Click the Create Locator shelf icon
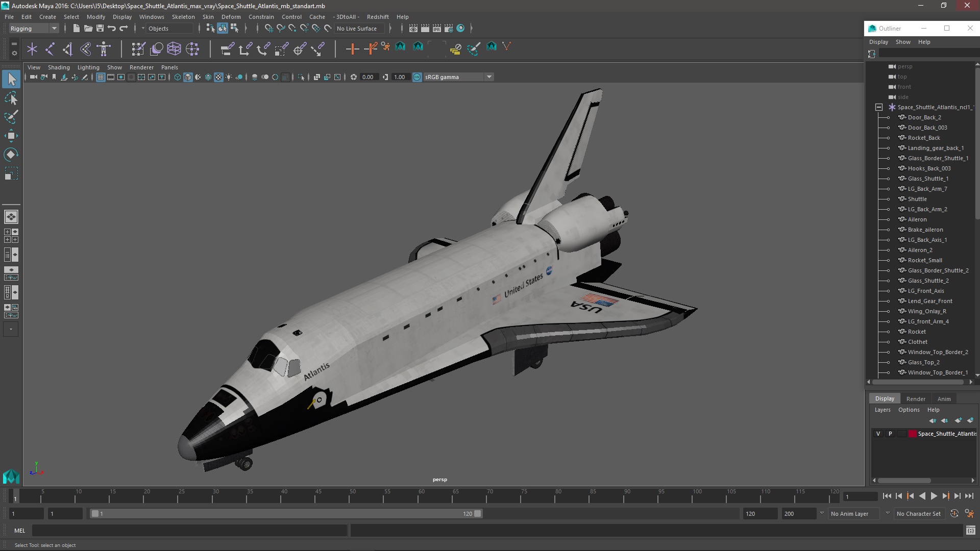Viewport: 980px width, 551px height. pyautogui.click(x=32, y=49)
